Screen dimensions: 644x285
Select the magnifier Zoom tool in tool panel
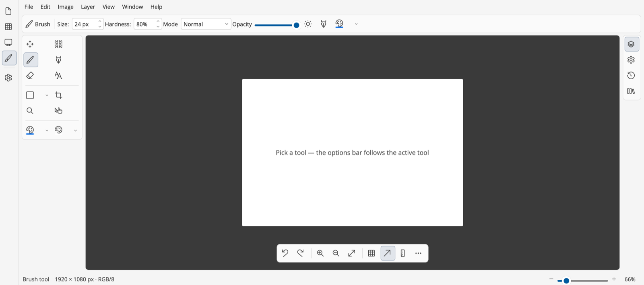[x=30, y=111]
